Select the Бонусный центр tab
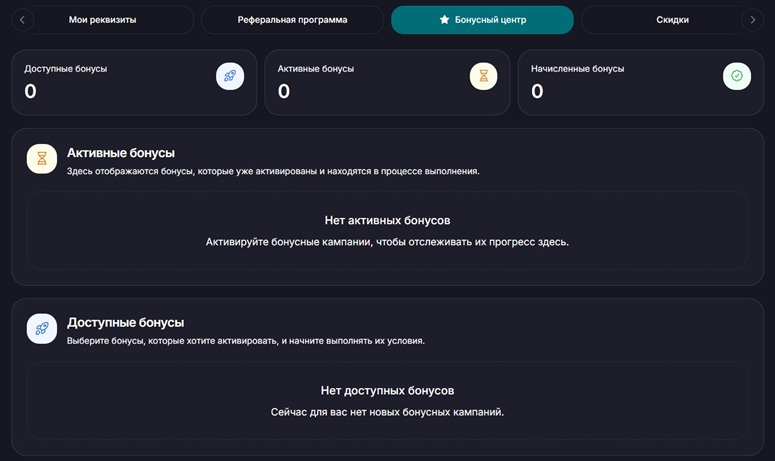 pyautogui.click(x=482, y=20)
